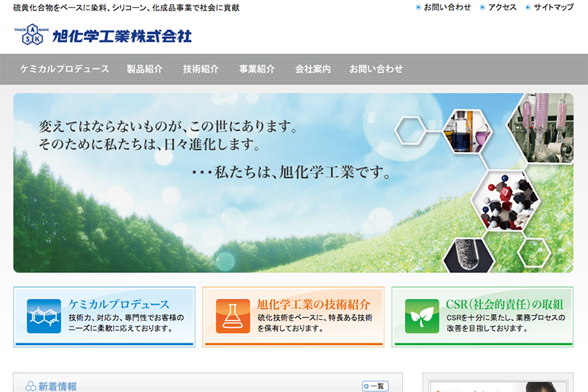
Task: Open ケミカルプロデュース in the navigation bar
Action: click(x=65, y=69)
